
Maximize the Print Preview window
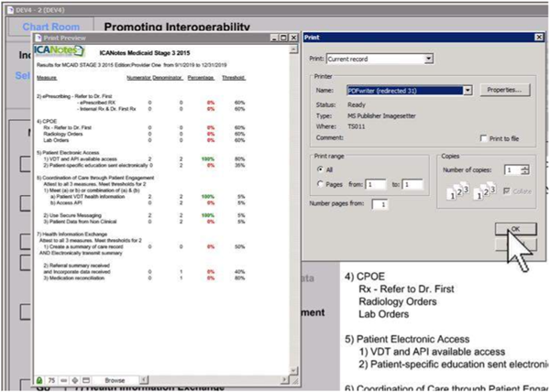[x=281, y=38]
